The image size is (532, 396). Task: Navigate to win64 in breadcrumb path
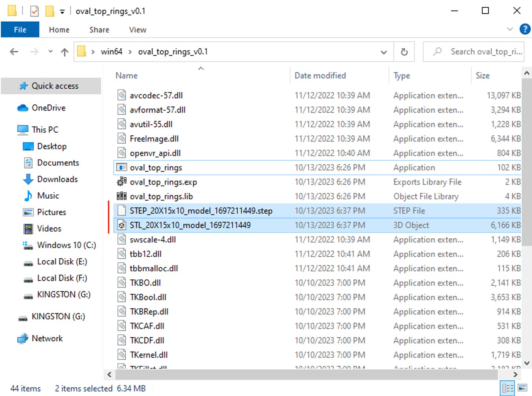[111, 52]
